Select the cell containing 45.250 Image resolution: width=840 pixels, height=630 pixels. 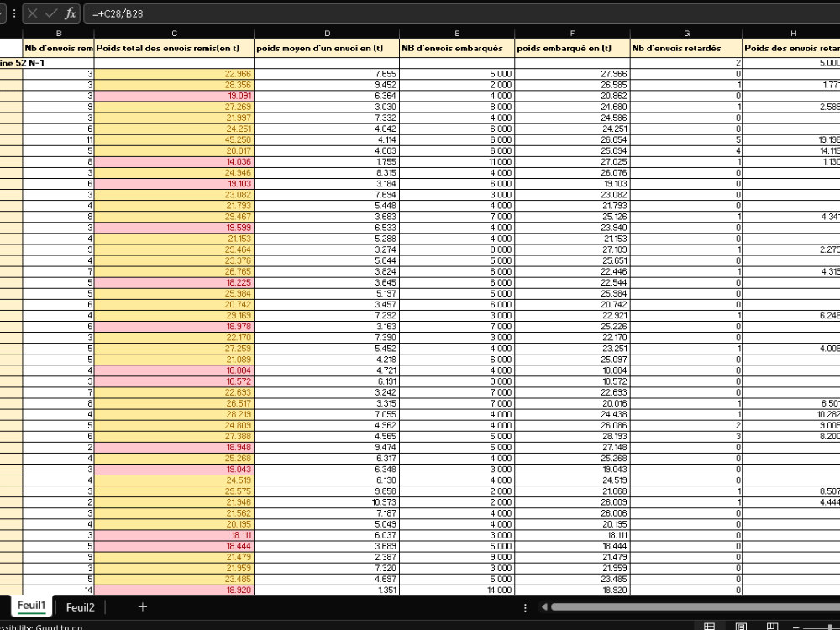point(174,139)
